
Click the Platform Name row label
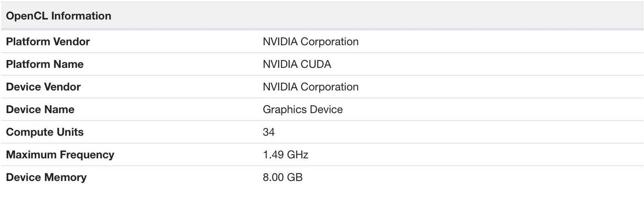(45, 64)
